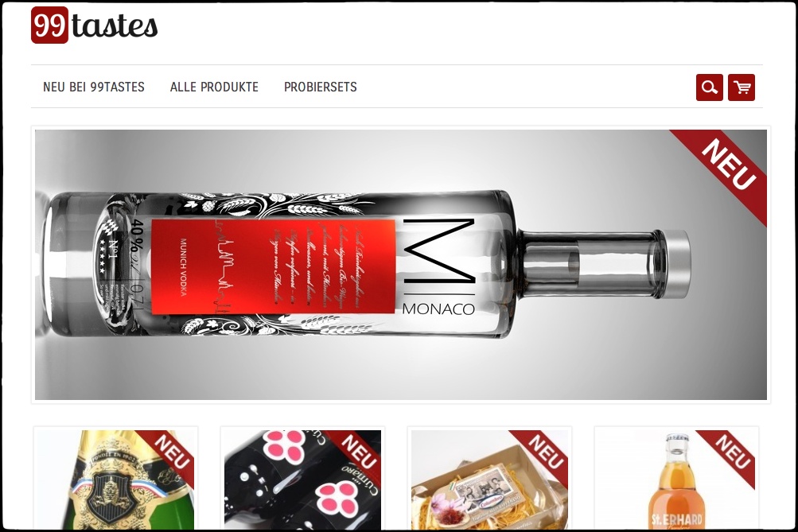This screenshot has height=532, width=798.
Task: Click the NEU ribbon on the St. Erhard thumbnail
Action: point(731,454)
